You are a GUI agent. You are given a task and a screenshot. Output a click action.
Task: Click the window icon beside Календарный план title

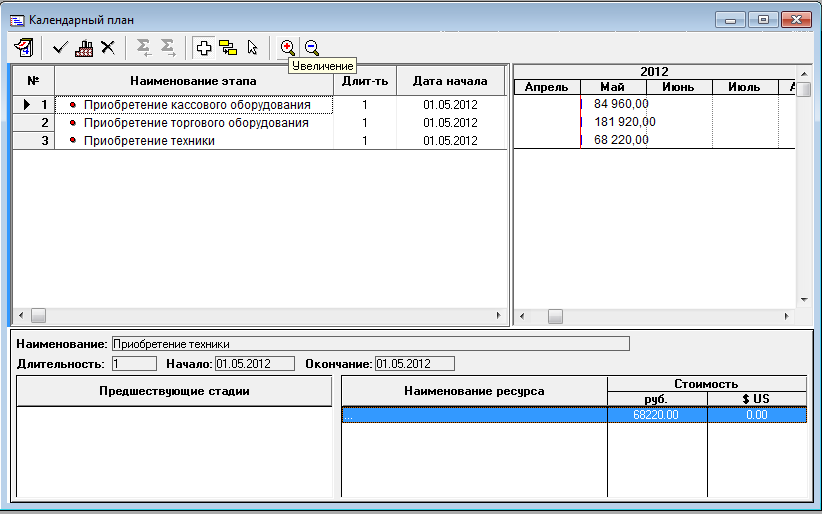point(17,20)
